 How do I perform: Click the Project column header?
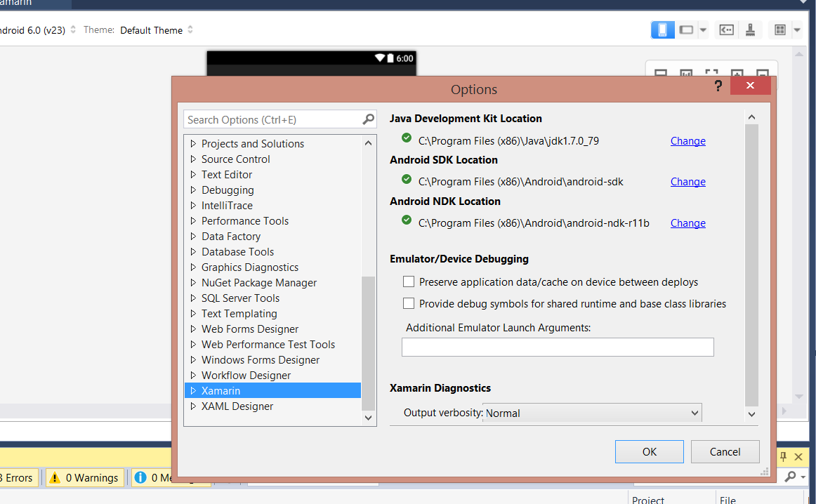648,499
